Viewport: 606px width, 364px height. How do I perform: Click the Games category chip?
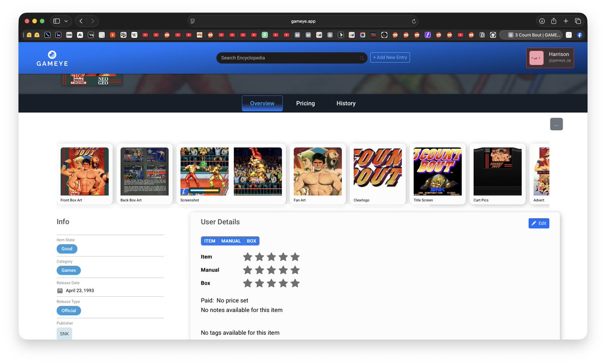point(69,270)
